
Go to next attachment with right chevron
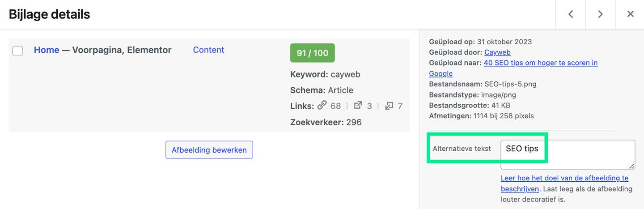pos(600,14)
